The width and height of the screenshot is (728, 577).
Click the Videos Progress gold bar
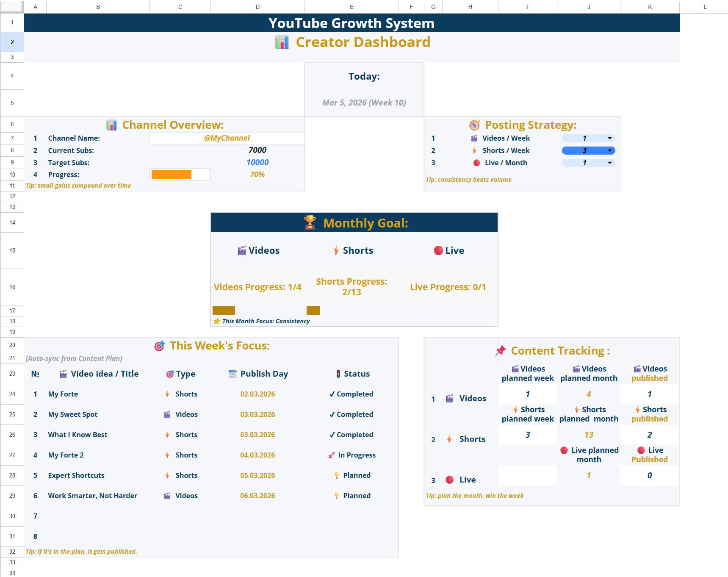click(x=224, y=311)
